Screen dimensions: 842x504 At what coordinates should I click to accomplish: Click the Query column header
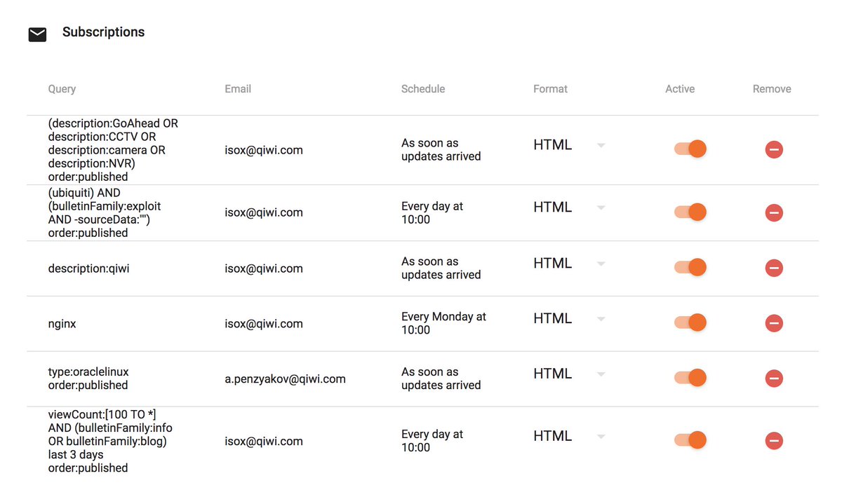62,89
